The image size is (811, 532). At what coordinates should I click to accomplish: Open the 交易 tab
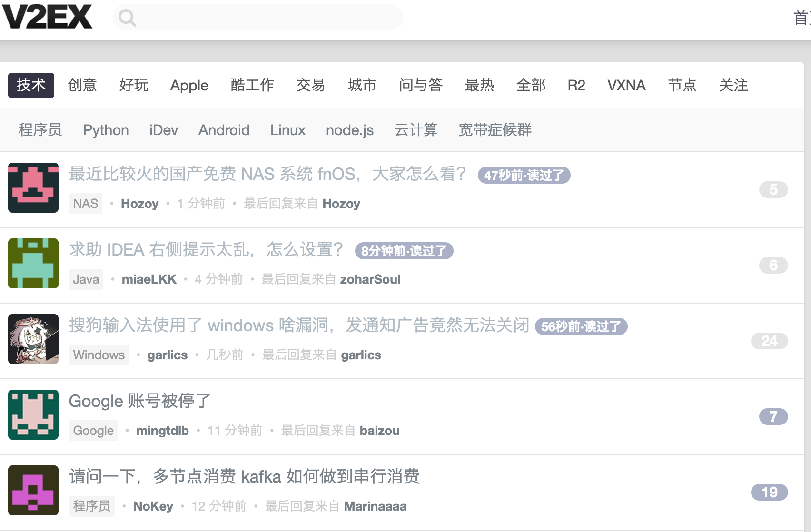(x=311, y=85)
